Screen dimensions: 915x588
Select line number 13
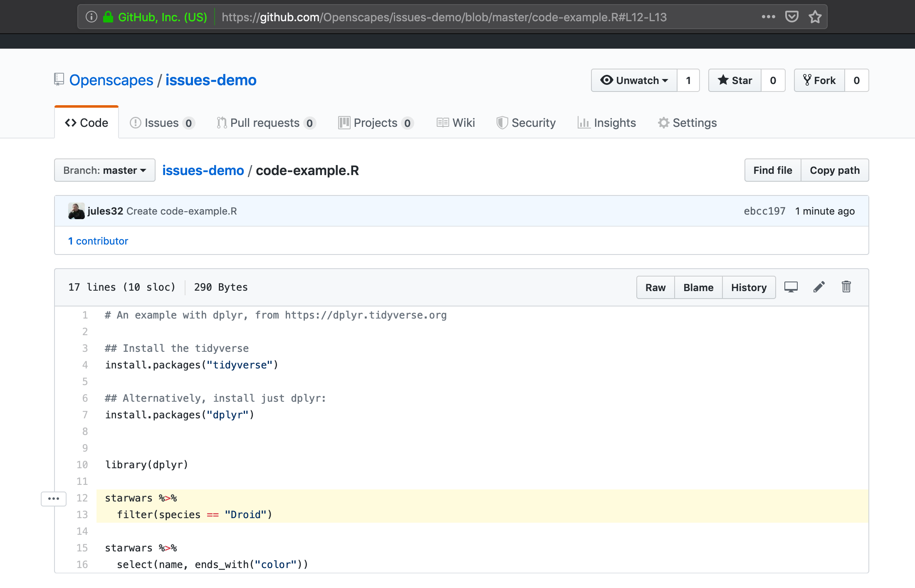click(82, 515)
